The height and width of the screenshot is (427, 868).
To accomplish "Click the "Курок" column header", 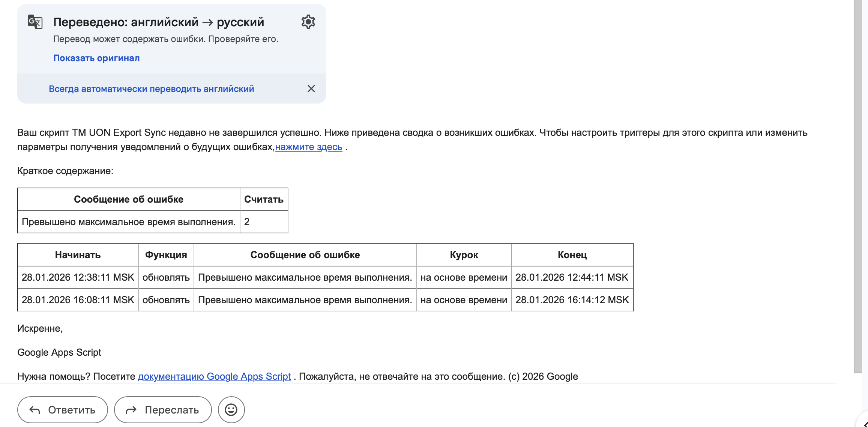I will click(x=464, y=255).
